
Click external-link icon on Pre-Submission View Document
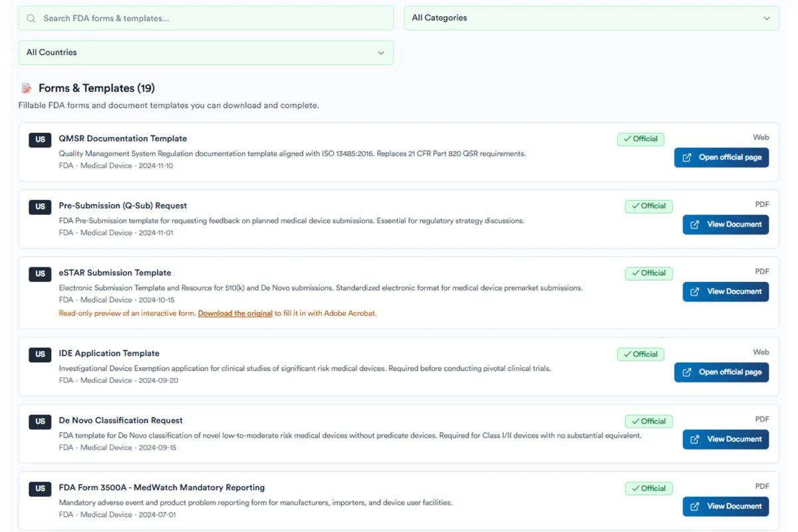pos(695,225)
